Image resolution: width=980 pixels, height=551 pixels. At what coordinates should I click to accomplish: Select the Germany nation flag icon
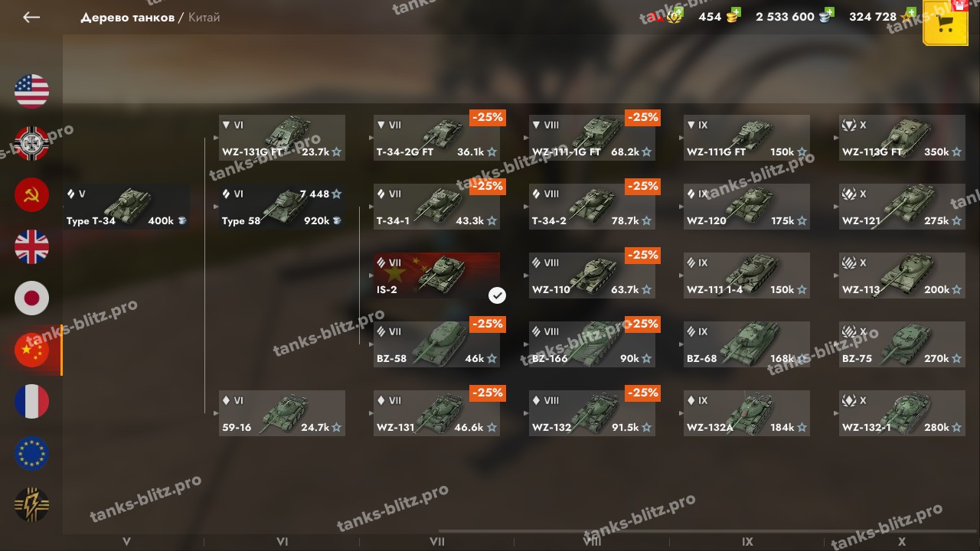(32, 144)
